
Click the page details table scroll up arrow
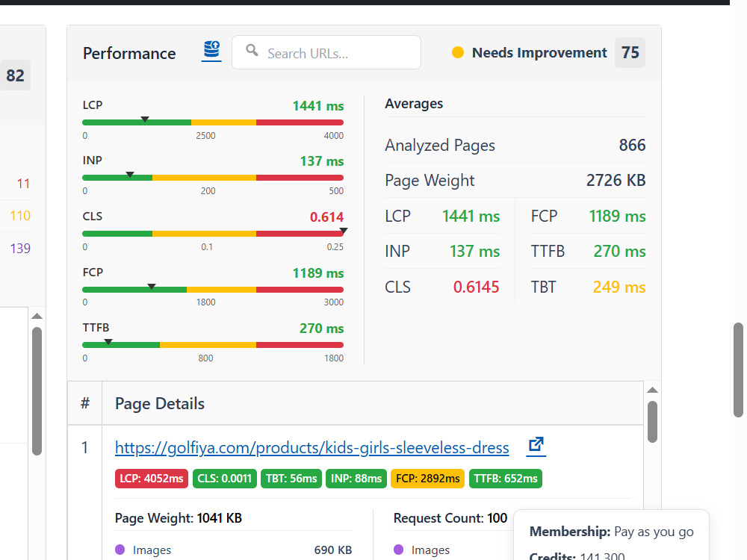click(653, 390)
